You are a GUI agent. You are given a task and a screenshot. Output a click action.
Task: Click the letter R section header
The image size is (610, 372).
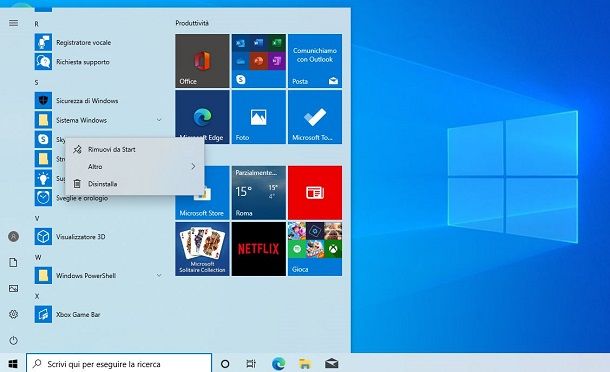37,24
